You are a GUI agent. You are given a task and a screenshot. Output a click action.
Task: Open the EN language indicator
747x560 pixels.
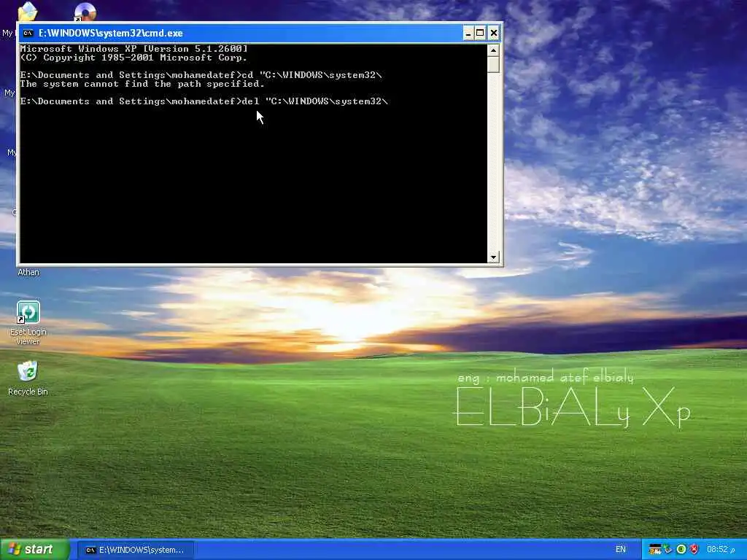620,550
